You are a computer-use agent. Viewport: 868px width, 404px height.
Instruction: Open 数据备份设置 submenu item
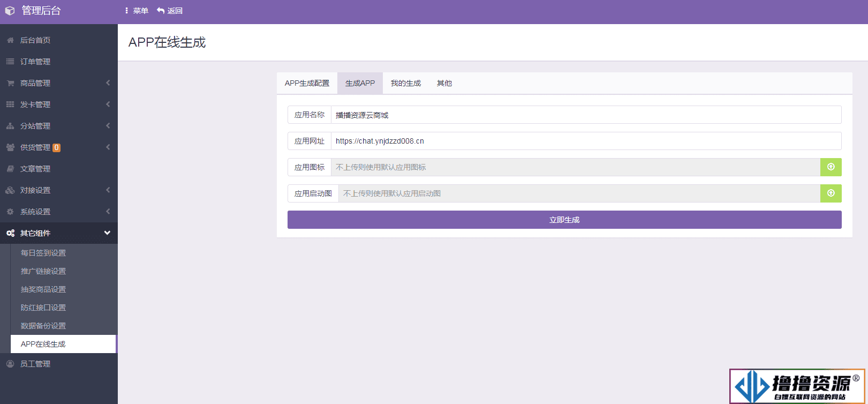(63, 326)
